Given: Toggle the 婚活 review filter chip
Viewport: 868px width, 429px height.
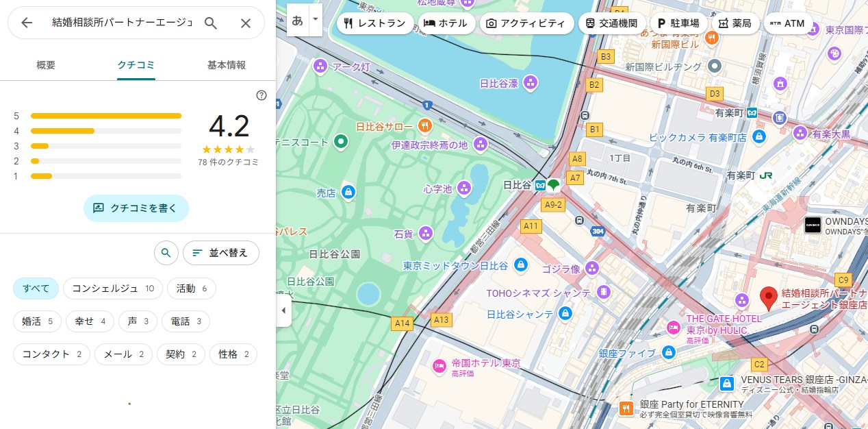Looking at the screenshot, I should [37, 321].
